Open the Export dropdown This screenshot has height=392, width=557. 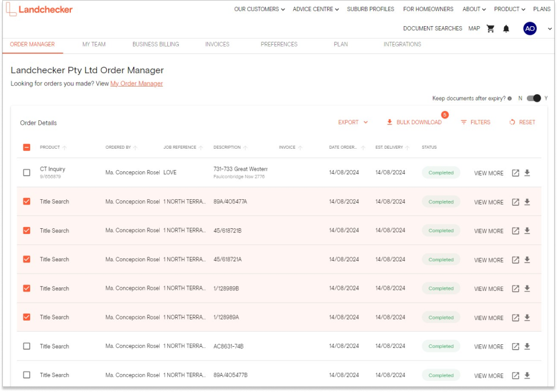tap(353, 122)
